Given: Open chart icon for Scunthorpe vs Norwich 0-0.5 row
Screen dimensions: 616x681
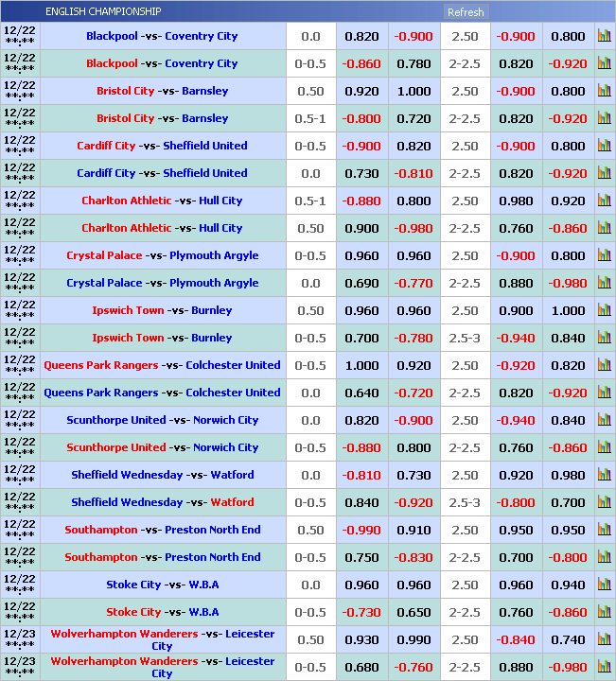Looking at the screenshot, I should (604, 448).
